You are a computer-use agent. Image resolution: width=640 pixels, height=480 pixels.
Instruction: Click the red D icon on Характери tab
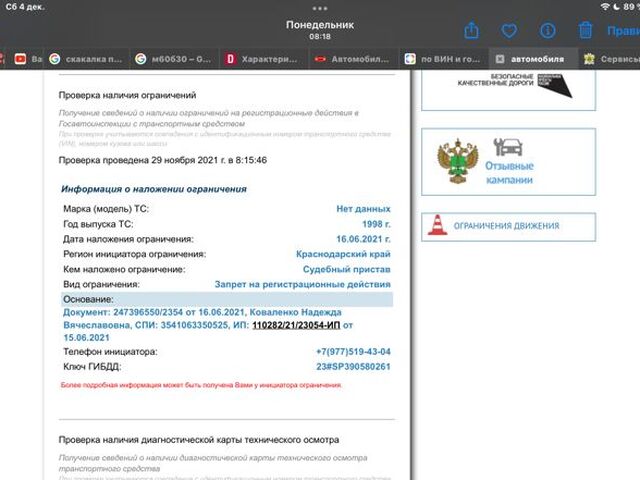pos(231,59)
